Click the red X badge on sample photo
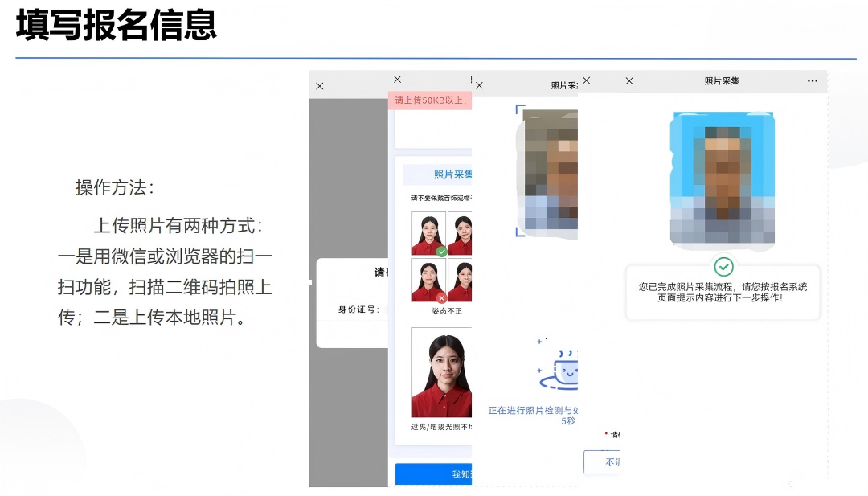 coord(441,297)
